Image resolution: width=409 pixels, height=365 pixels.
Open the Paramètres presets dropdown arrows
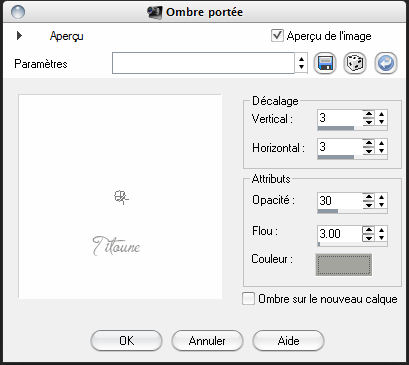coord(301,63)
